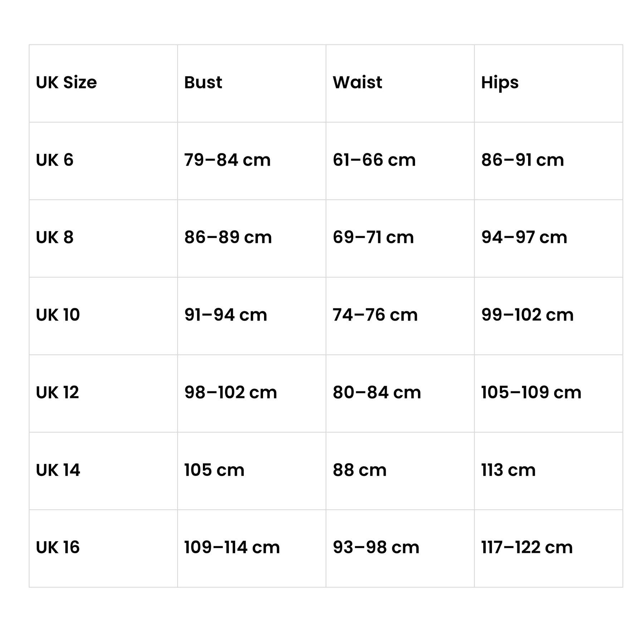Screen dimensions: 644x644
Task: Select the Bust column header
Action: [x=203, y=83]
